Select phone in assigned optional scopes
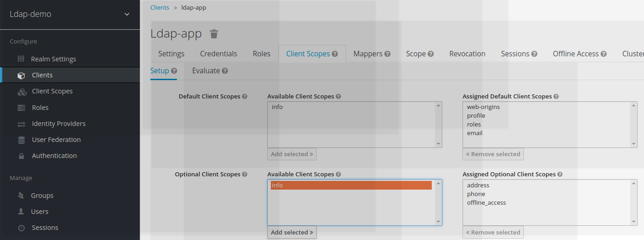This screenshot has width=644, height=240. 476,194
